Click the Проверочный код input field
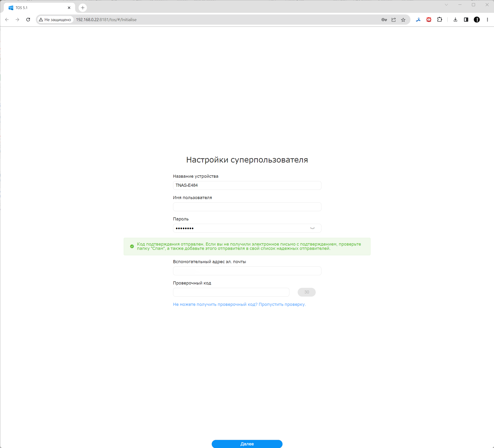Image resolution: width=494 pixels, height=448 pixels. coord(231,292)
